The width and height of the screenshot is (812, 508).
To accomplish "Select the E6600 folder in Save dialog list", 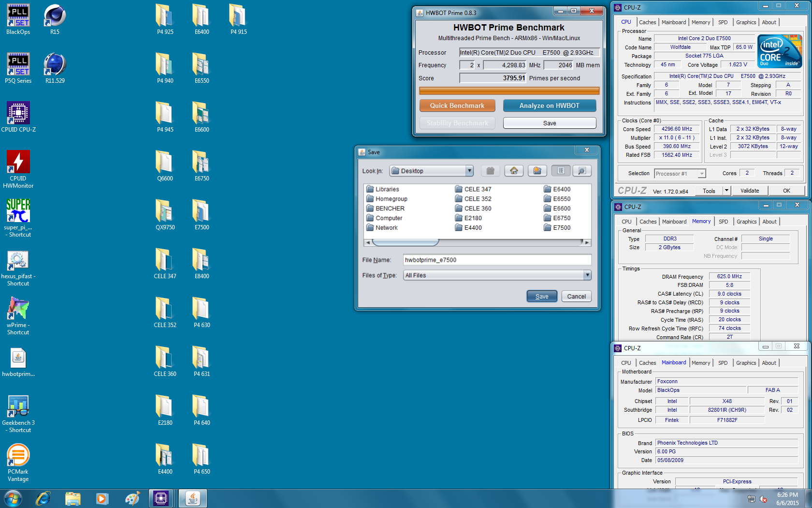I will tap(557, 209).
